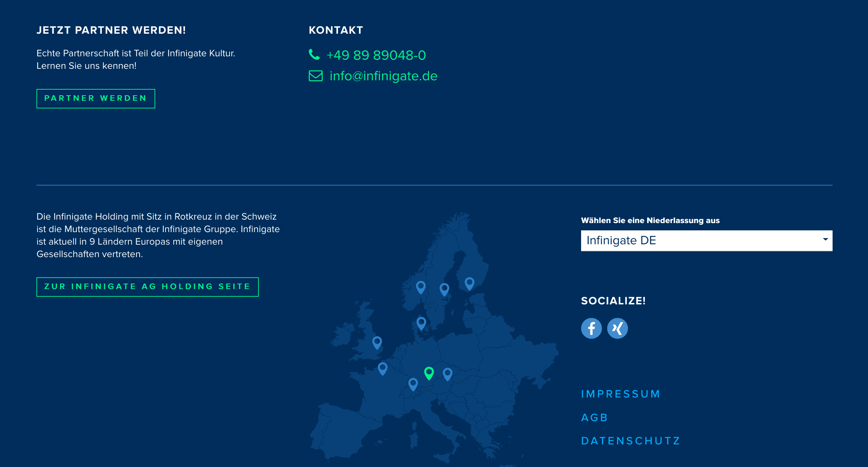Select the northern France map pin
The height and width of the screenshot is (467, 868).
[x=382, y=369]
